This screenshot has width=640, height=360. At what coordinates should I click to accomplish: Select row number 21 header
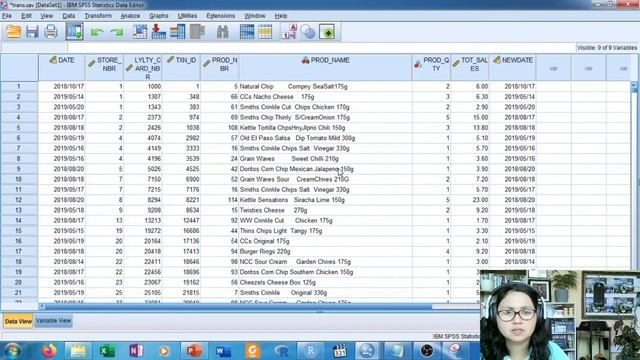click(x=19, y=293)
